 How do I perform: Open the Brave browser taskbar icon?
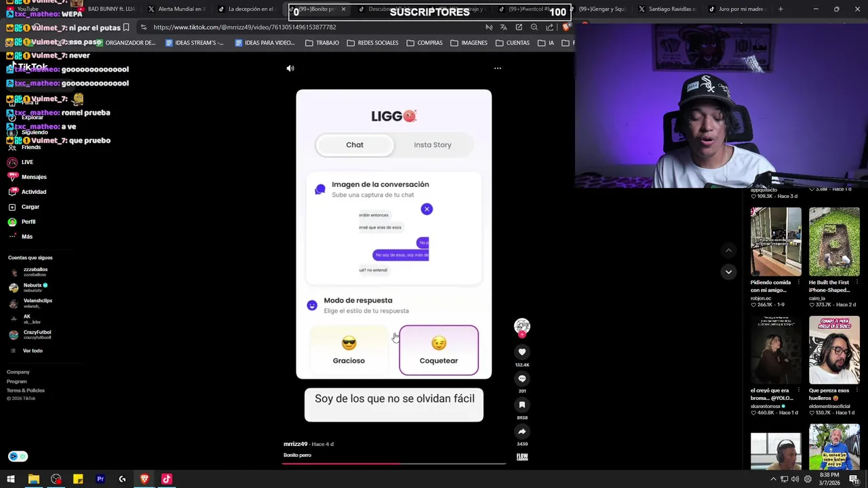coord(144,479)
